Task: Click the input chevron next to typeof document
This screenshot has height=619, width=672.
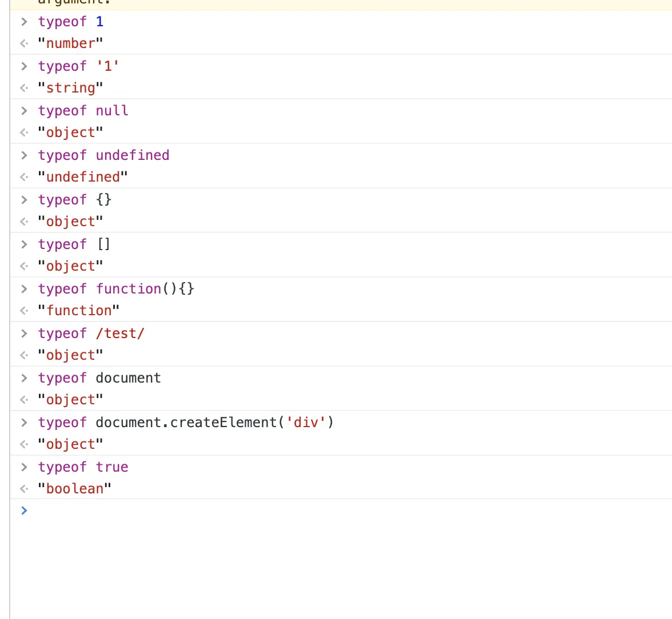Action: (24, 378)
